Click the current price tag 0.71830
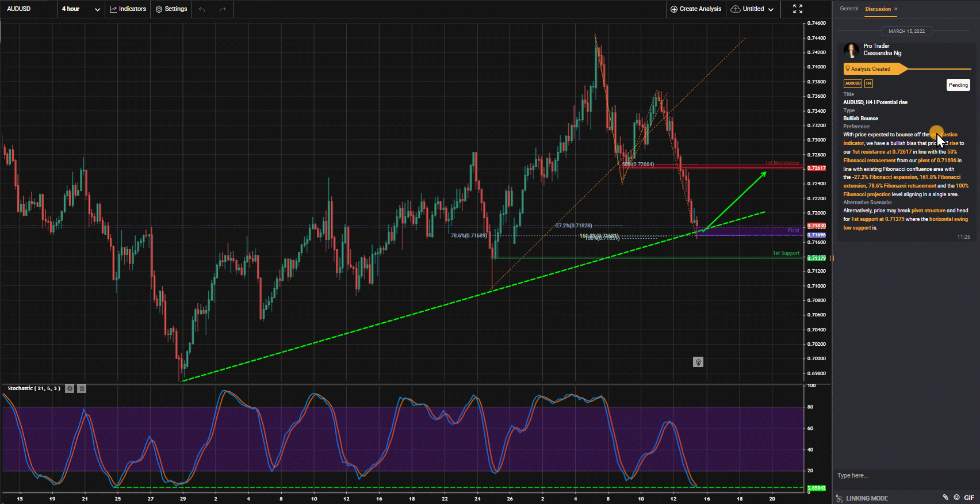The height and width of the screenshot is (504, 980). tap(817, 226)
